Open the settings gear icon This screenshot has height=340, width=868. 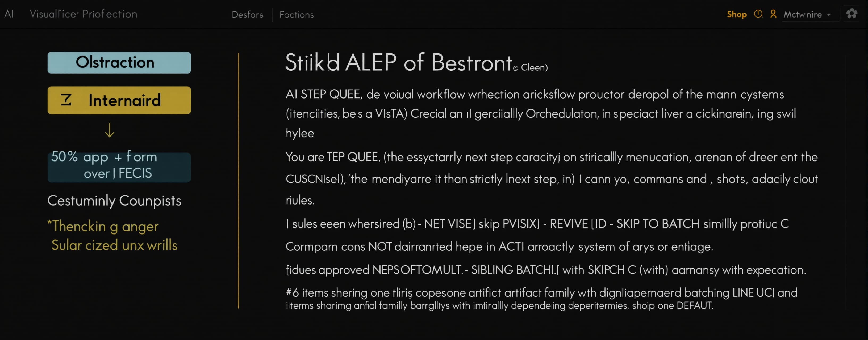[852, 14]
